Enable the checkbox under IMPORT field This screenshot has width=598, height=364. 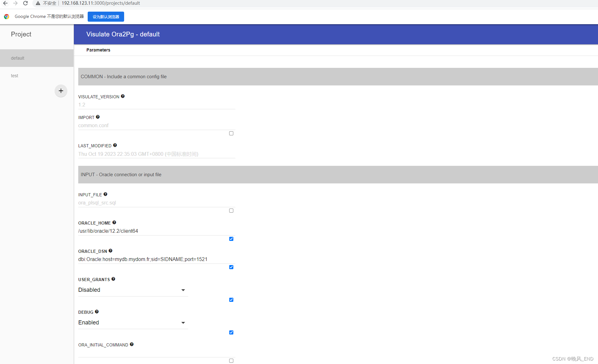tap(231, 133)
